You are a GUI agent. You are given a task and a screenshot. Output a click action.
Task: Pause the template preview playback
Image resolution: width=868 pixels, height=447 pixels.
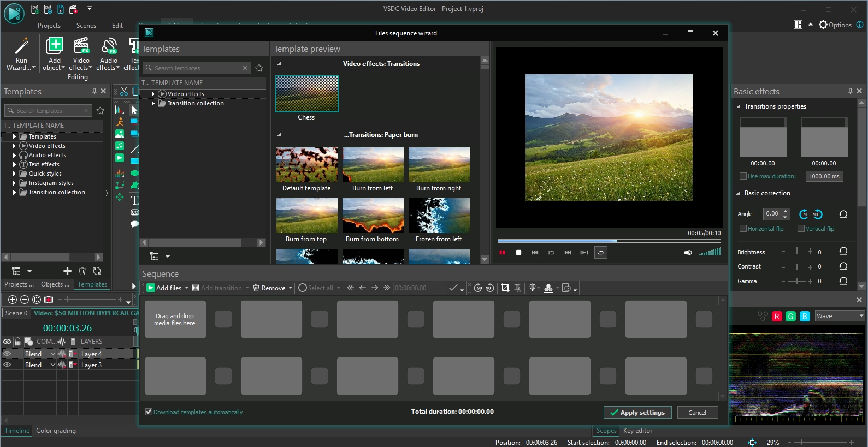tap(502, 253)
